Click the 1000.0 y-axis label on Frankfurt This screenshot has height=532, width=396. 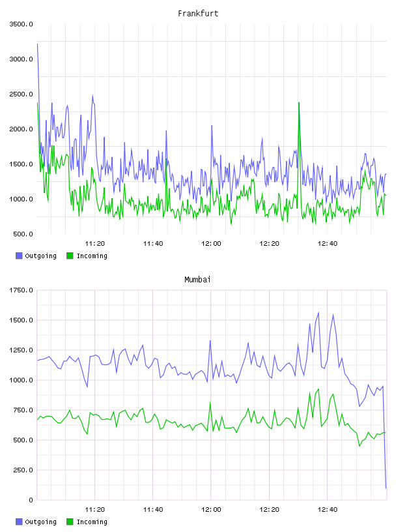tap(21, 199)
